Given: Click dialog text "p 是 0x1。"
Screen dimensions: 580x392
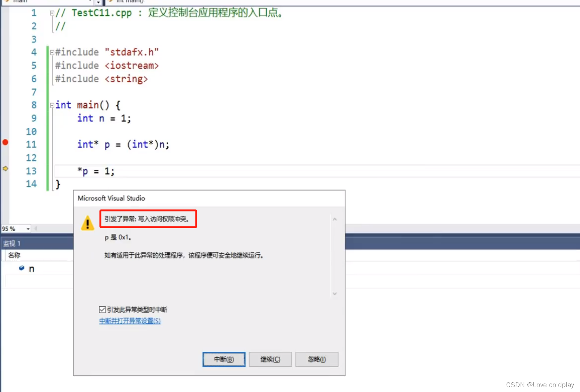Looking at the screenshot, I should tap(118, 237).
